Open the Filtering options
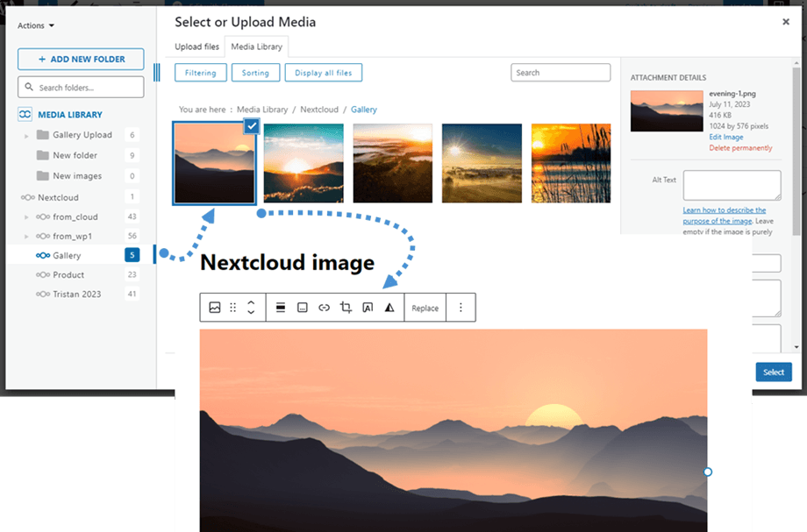The width and height of the screenshot is (807, 532). 201,73
